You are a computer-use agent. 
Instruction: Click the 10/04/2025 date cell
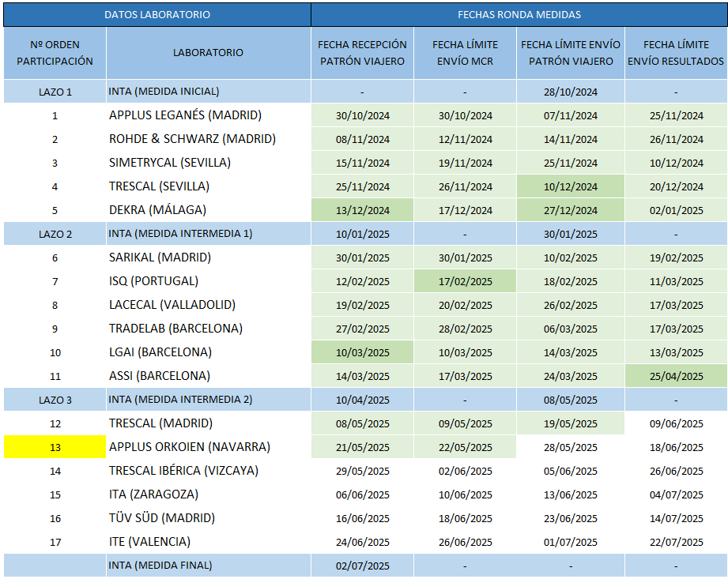point(362,400)
